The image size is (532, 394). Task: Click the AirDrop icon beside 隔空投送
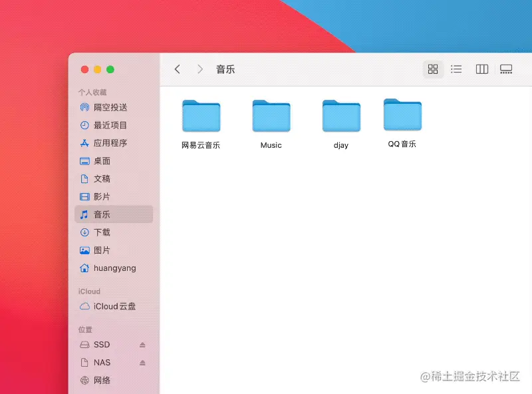pos(84,107)
